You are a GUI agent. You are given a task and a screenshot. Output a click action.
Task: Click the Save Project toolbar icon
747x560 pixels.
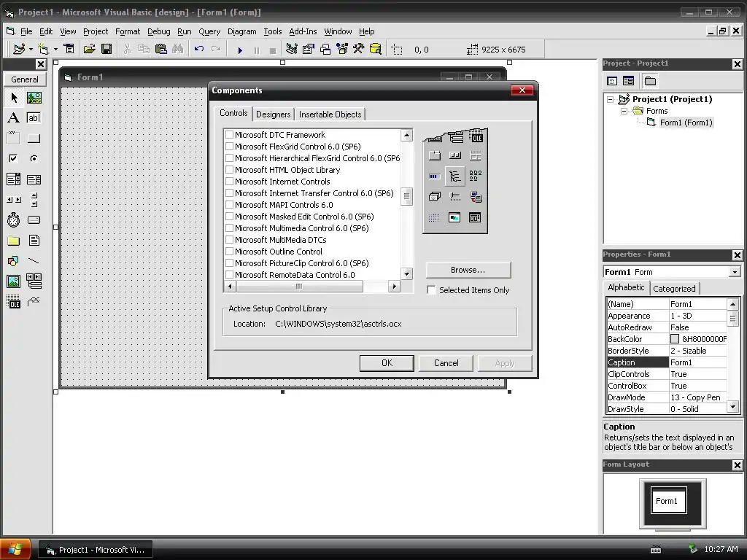[107, 49]
